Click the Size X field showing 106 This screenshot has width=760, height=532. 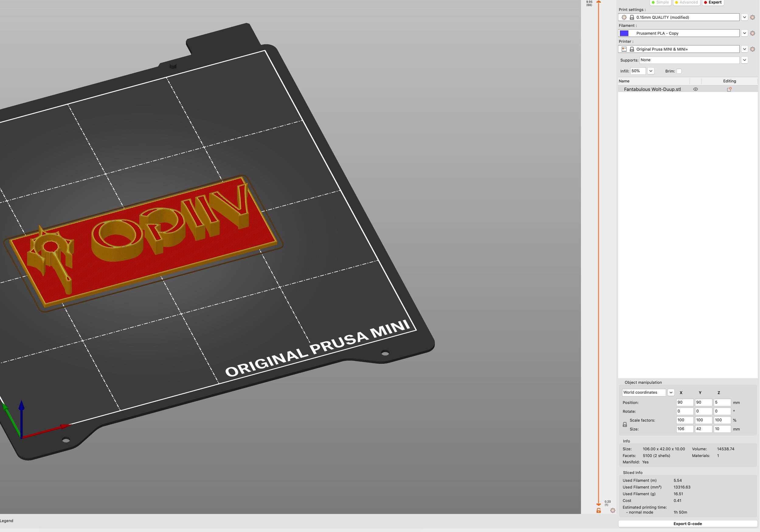685,429
